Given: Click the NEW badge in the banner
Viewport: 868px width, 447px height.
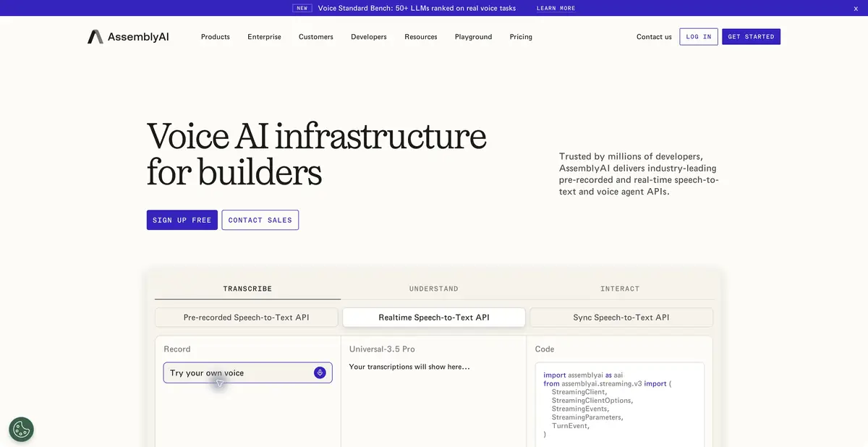Looking at the screenshot, I should pos(302,9).
